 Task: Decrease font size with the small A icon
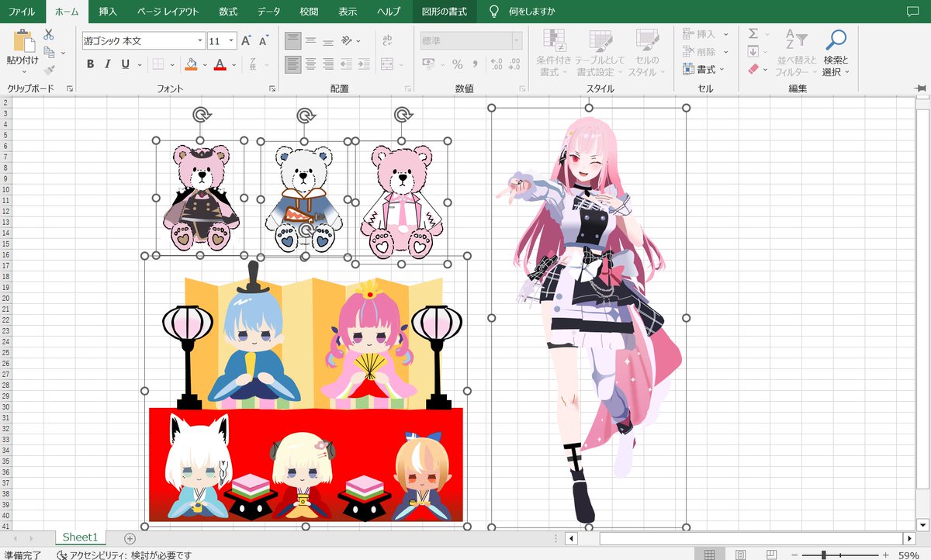tap(265, 40)
